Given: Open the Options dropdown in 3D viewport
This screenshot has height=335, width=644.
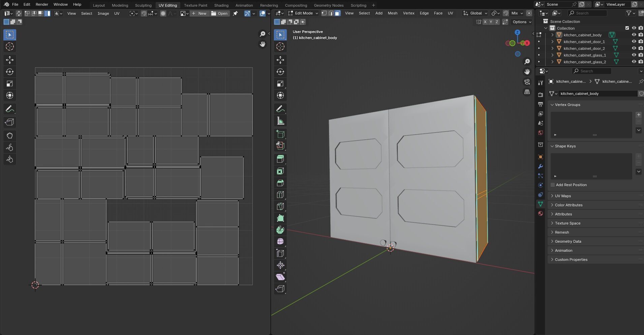Looking at the screenshot, I should (x=522, y=22).
